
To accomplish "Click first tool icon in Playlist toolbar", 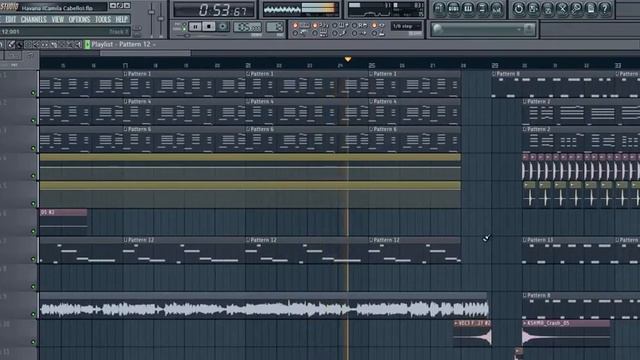I will click(x=12, y=44).
